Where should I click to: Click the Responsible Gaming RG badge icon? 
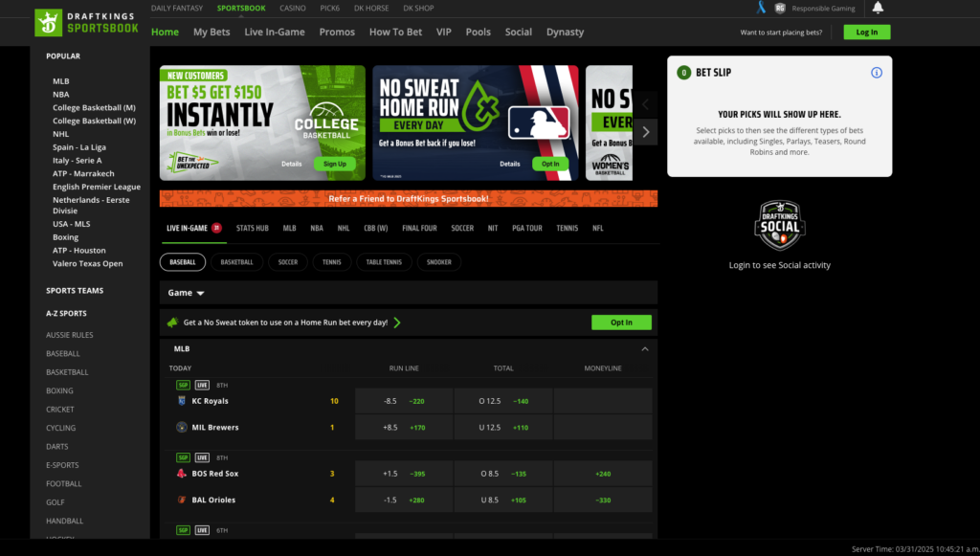click(780, 8)
